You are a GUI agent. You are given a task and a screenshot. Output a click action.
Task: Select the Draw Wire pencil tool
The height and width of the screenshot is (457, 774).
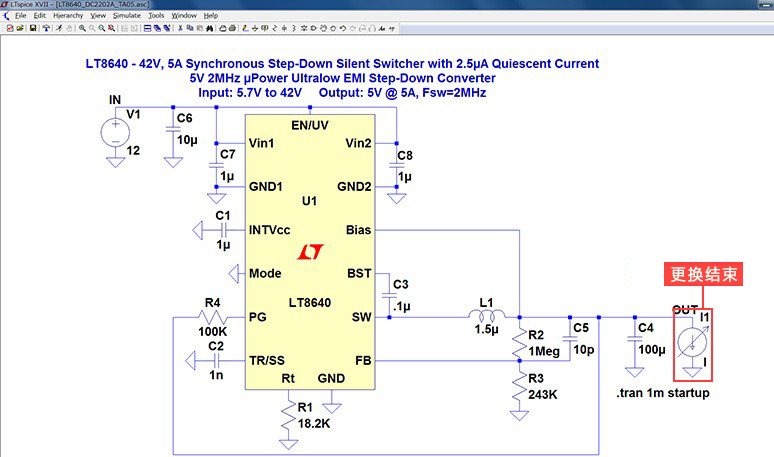pyautogui.click(x=245, y=28)
